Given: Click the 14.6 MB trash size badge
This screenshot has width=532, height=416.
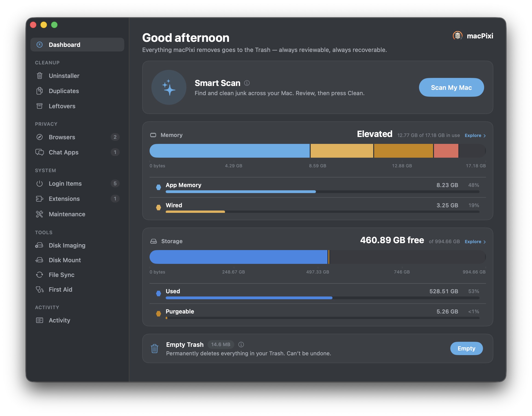Looking at the screenshot, I should (x=221, y=344).
